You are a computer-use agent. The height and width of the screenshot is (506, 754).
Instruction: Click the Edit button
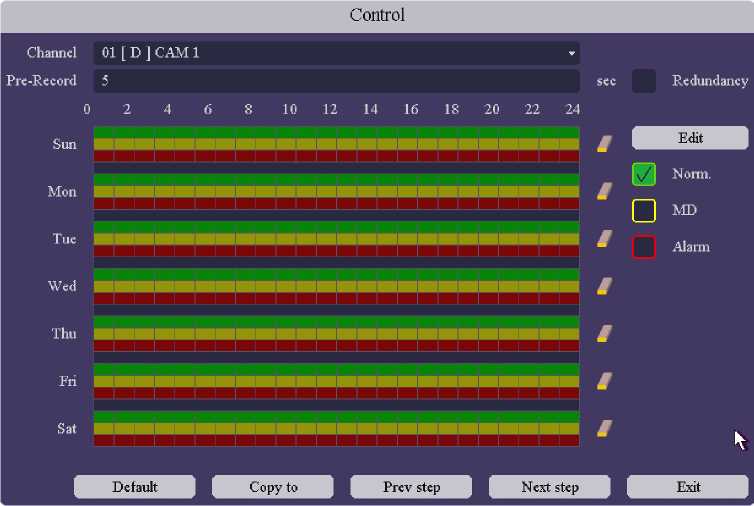[x=690, y=138]
